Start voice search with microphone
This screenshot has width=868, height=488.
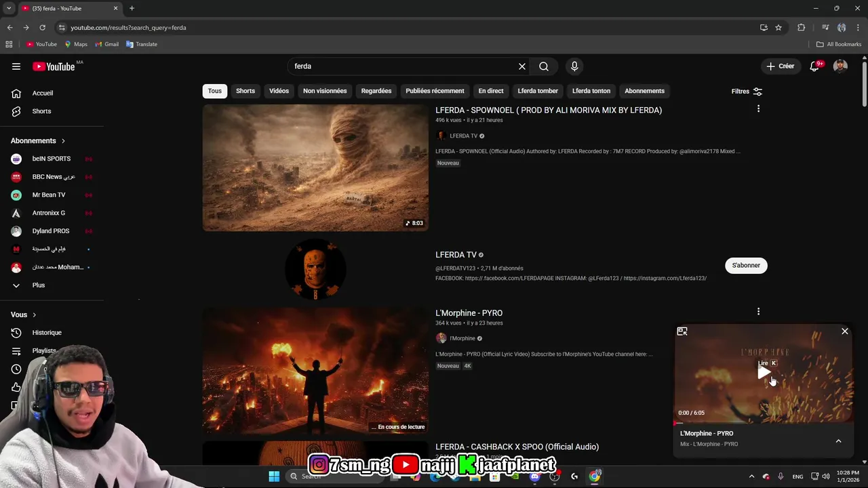(x=574, y=66)
